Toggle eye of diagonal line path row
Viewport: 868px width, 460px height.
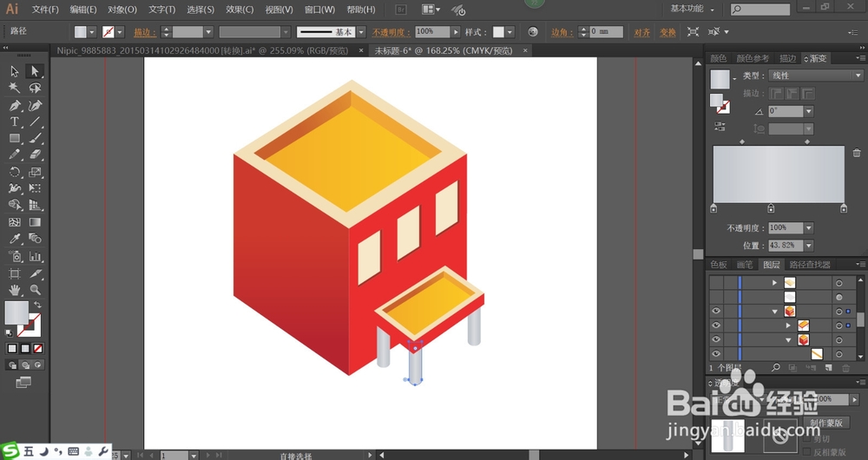point(716,354)
